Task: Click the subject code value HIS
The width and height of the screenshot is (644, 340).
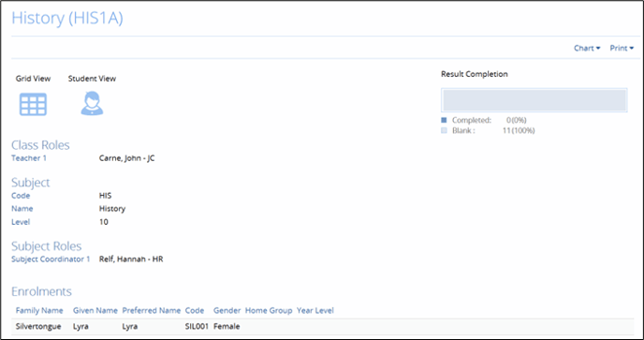Action: 105,196
